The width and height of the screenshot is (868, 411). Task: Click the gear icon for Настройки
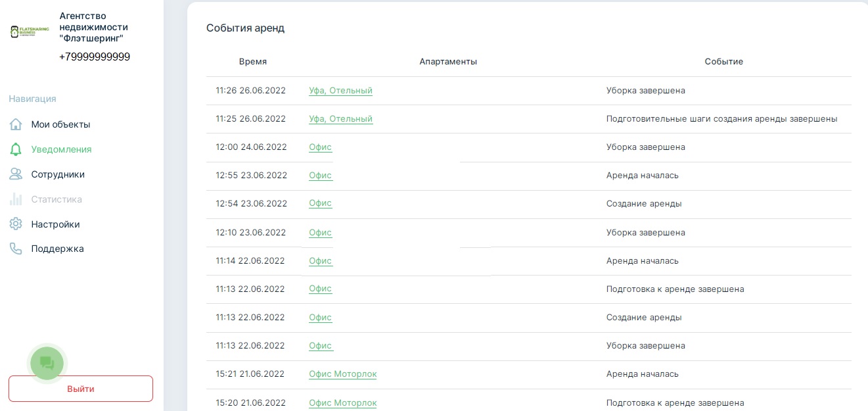pos(16,224)
